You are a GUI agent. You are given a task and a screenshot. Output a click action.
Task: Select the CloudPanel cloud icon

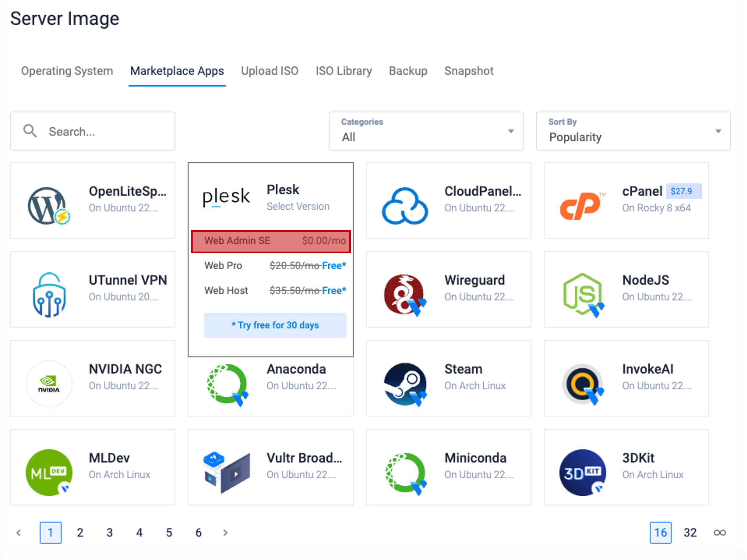pos(405,205)
